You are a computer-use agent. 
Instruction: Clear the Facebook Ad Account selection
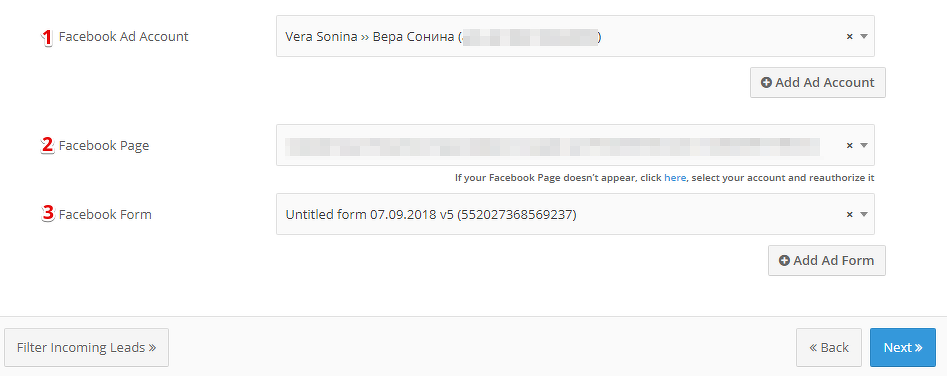849,36
